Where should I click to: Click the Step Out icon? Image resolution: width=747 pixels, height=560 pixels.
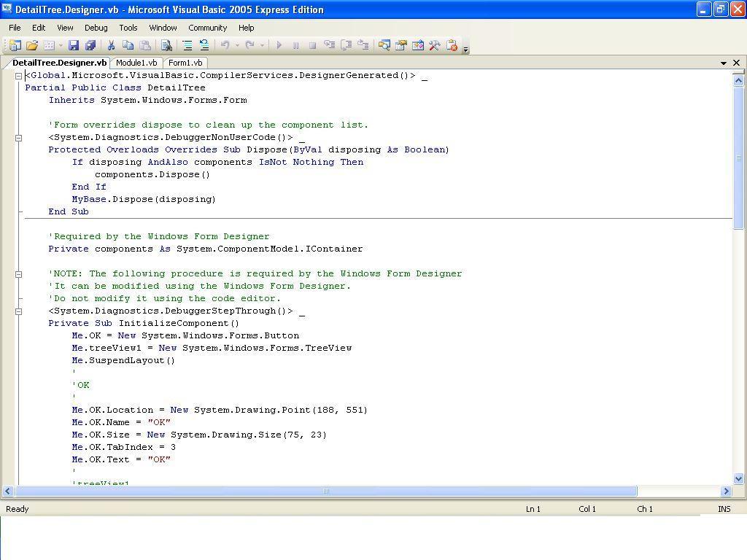click(x=363, y=45)
